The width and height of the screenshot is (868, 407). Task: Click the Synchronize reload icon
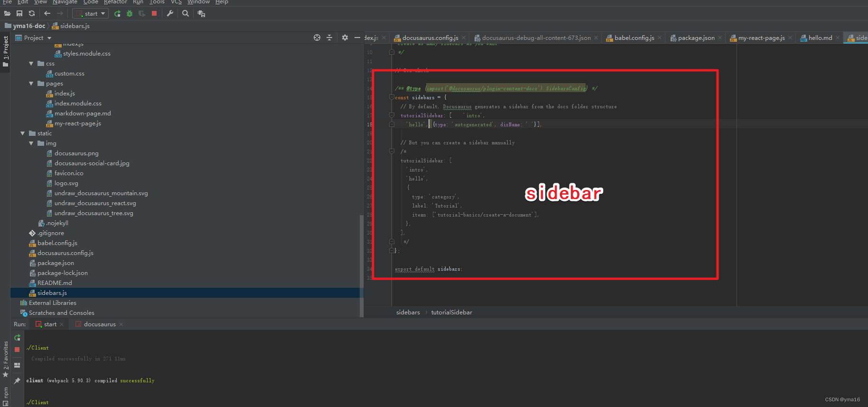pos(32,13)
